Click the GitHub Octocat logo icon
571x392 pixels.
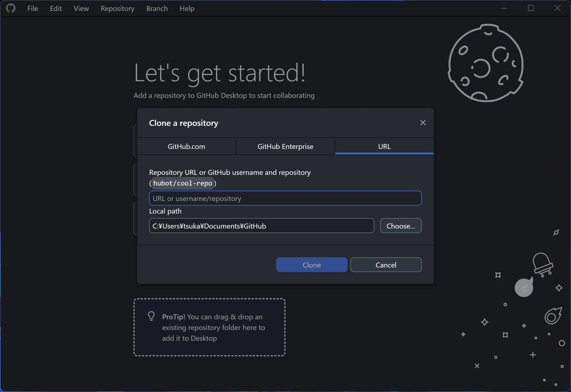(10, 8)
